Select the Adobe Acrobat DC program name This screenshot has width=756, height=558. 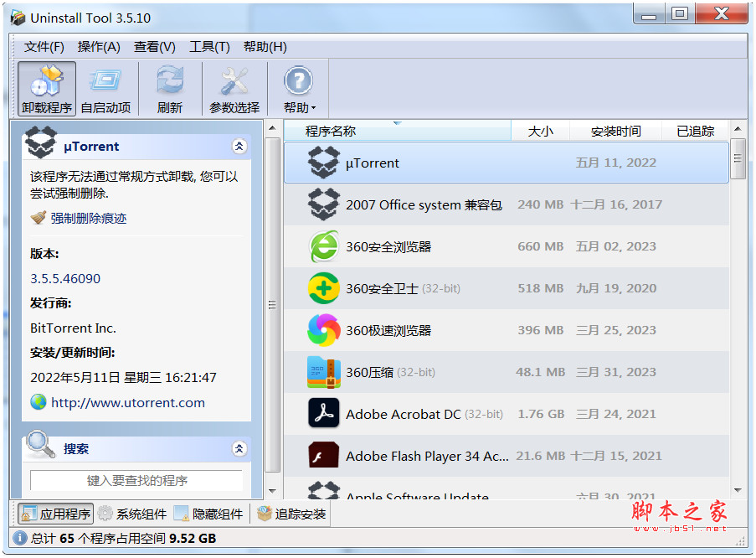pyautogui.click(x=404, y=414)
